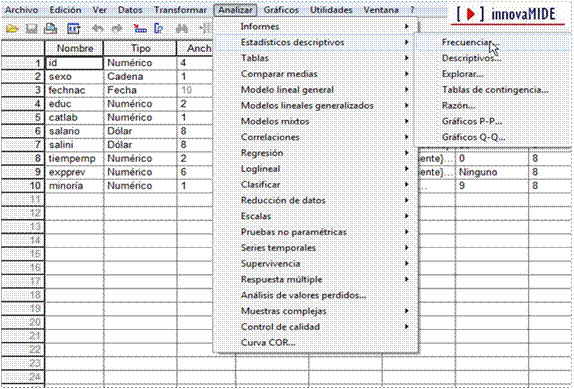Click the Find binoculars icon
Screen dimensions: 574x389
coord(182,29)
